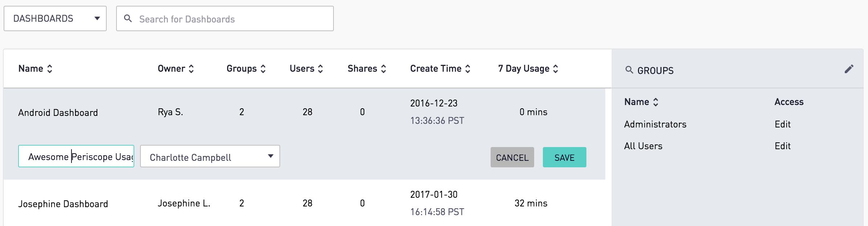Sort by Shares column arrows
The width and height of the screenshot is (868, 226).
(x=384, y=69)
